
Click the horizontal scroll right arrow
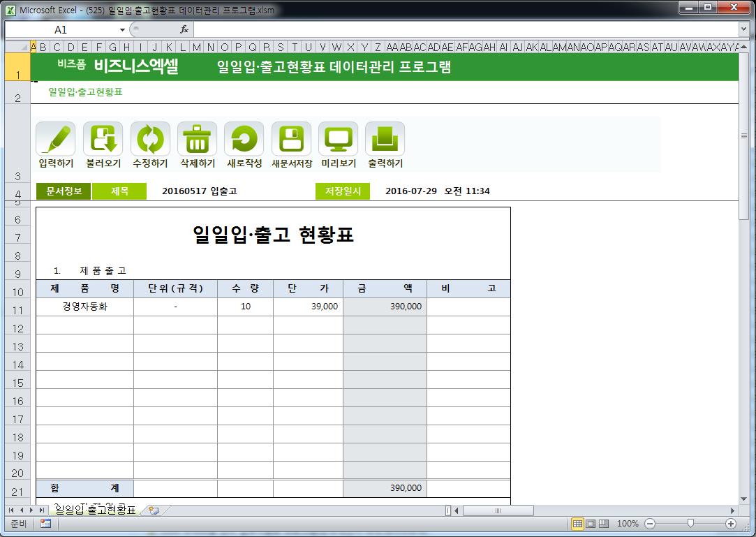(x=733, y=510)
